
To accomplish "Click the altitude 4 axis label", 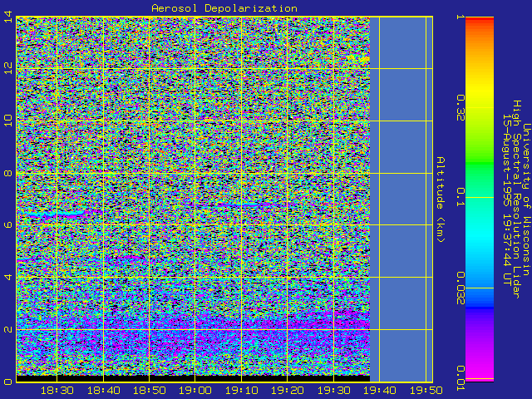I will pyautogui.click(x=8, y=277).
